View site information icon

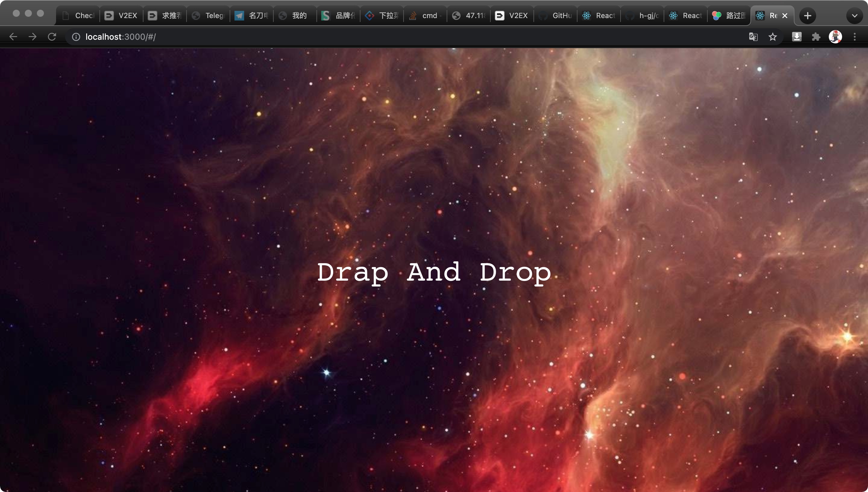tap(76, 36)
